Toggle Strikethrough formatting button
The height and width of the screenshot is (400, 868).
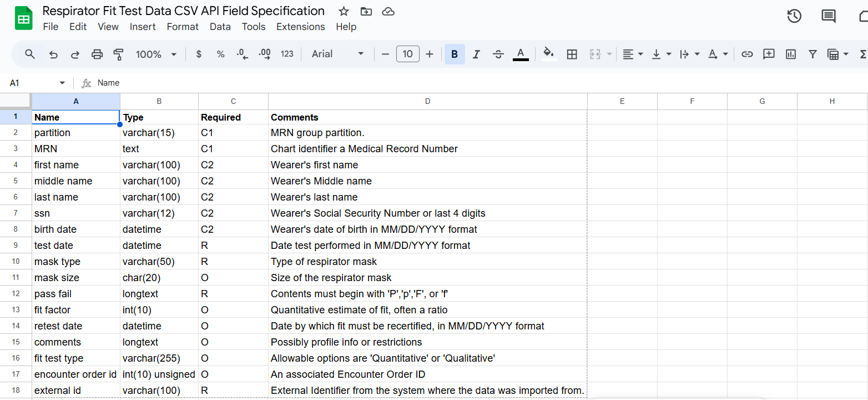pos(498,54)
